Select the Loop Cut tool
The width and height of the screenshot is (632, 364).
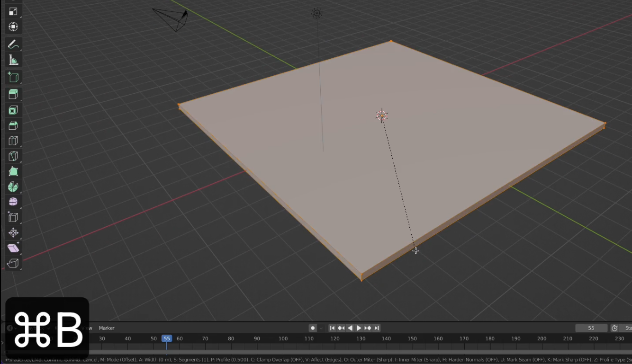[13, 141]
